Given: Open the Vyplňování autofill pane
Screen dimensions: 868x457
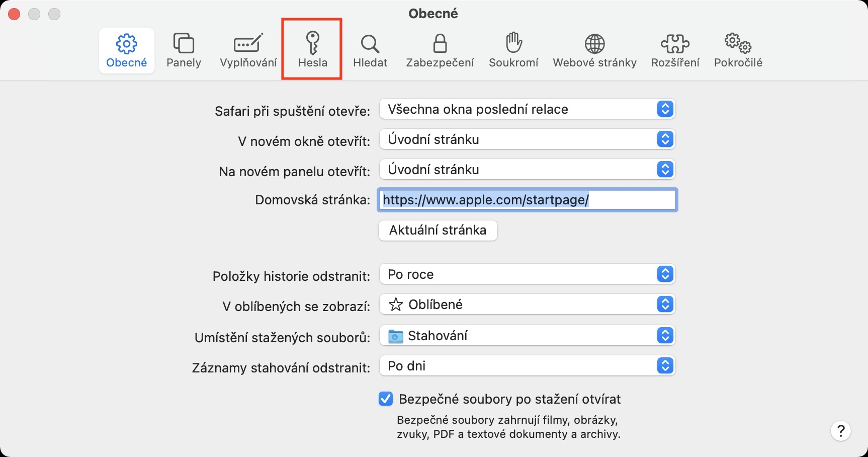Looking at the screenshot, I should (248, 49).
